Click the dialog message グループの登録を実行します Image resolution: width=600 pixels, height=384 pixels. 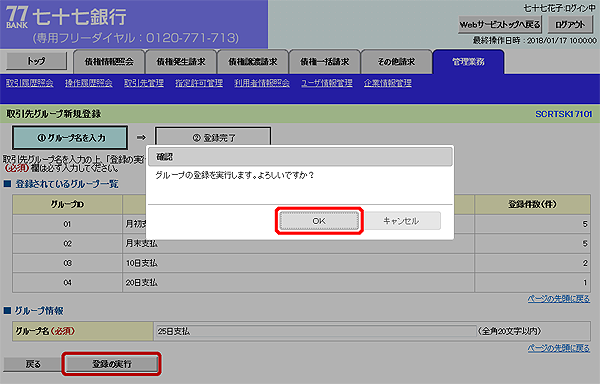[x=234, y=176]
